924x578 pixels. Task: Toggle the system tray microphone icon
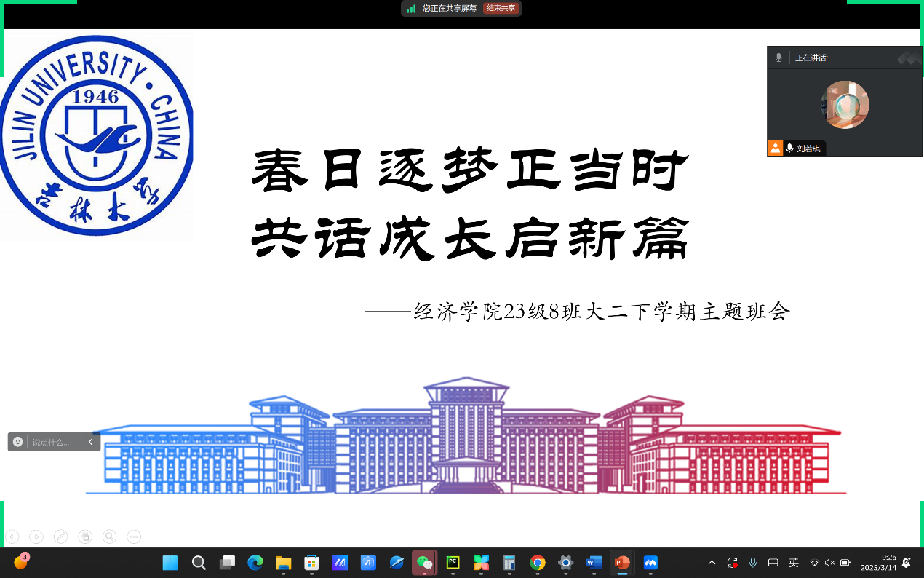click(x=753, y=563)
